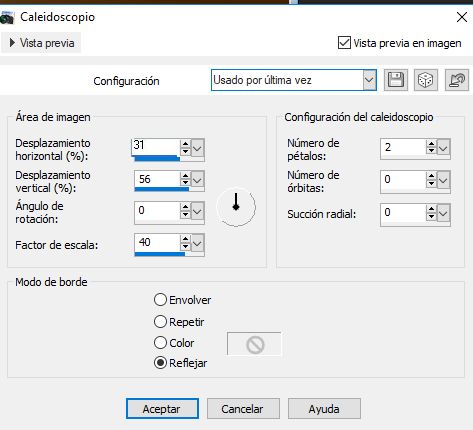The width and height of the screenshot is (473, 430).
Task: Open the Configuración presets dropdown
Action: click(369, 80)
